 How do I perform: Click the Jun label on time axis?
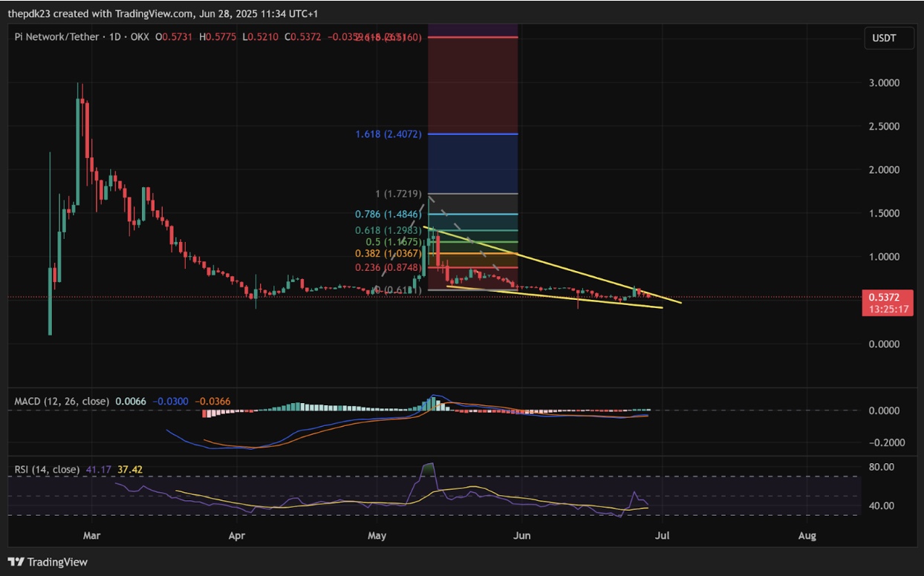(x=522, y=535)
